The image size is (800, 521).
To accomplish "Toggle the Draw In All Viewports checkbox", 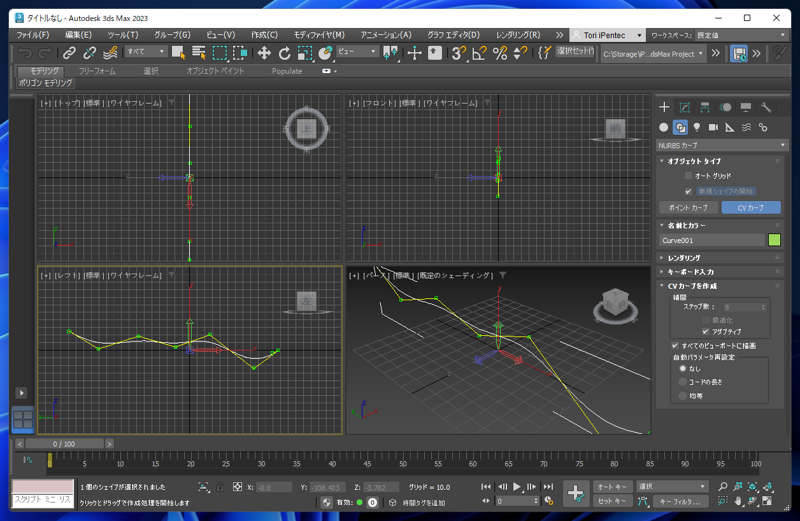I will click(675, 345).
